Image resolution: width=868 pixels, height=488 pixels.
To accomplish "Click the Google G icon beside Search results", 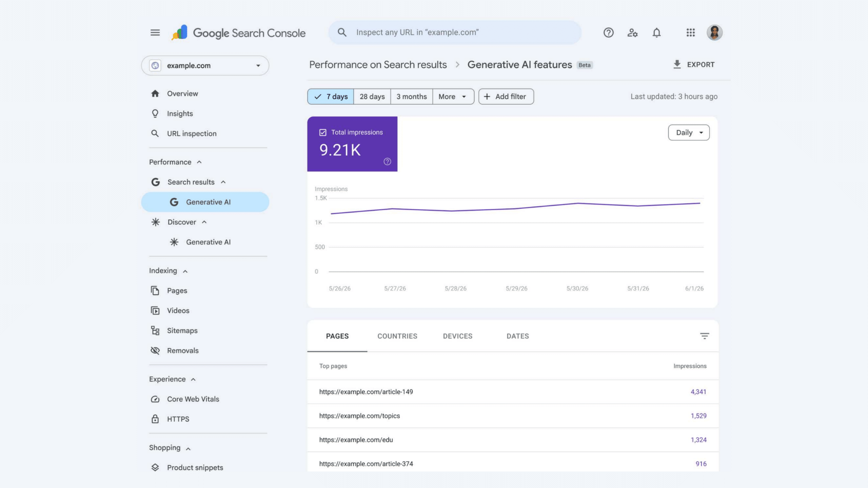I will (x=156, y=182).
